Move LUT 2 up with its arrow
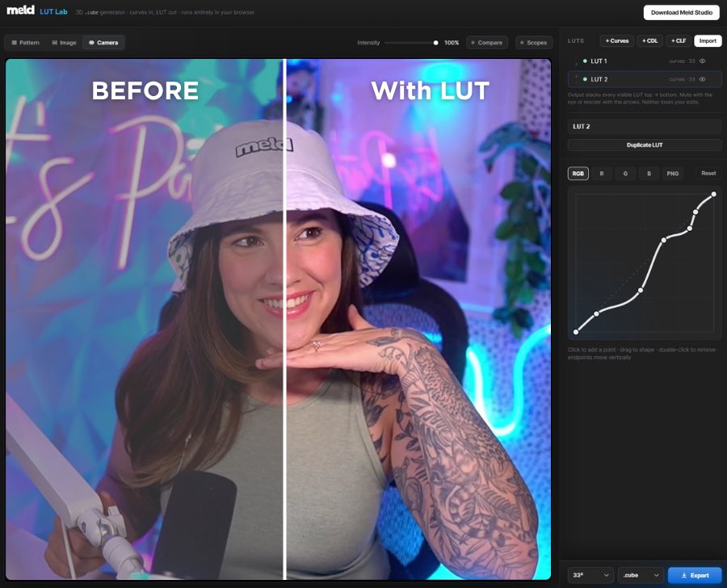This screenshot has width=727, height=588. pos(576,77)
